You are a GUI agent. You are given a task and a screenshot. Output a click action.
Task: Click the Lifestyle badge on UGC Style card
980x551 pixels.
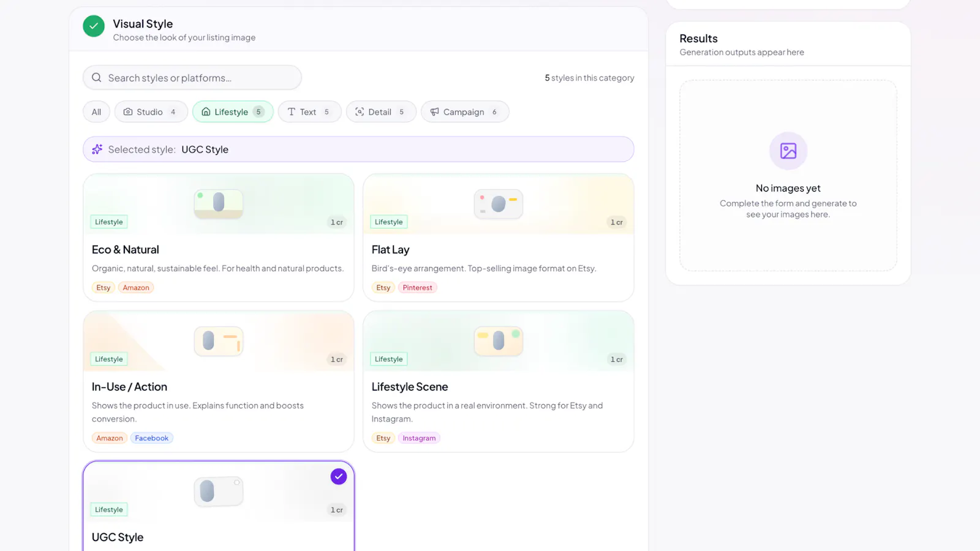pyautogui.click(x=109, y=510)
